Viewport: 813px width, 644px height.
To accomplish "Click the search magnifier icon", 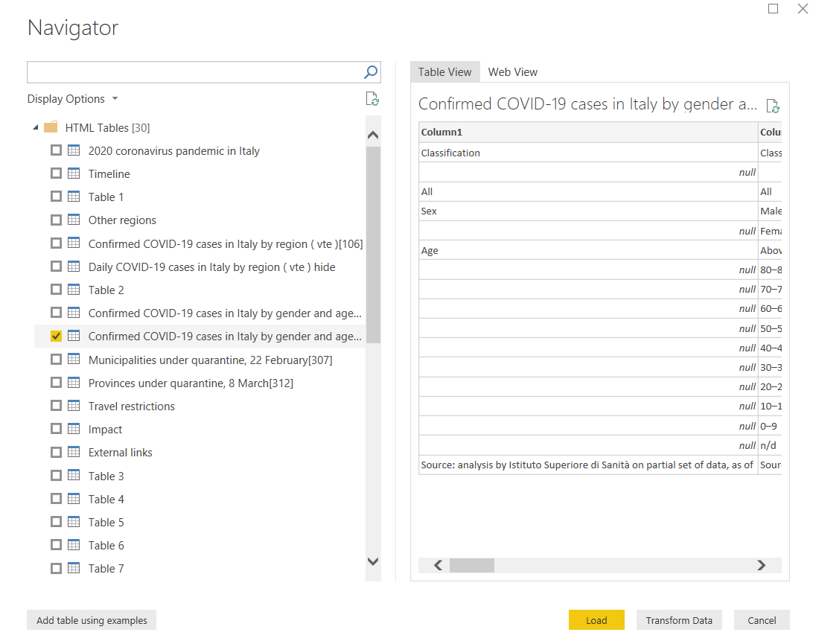I will point(371,72).
